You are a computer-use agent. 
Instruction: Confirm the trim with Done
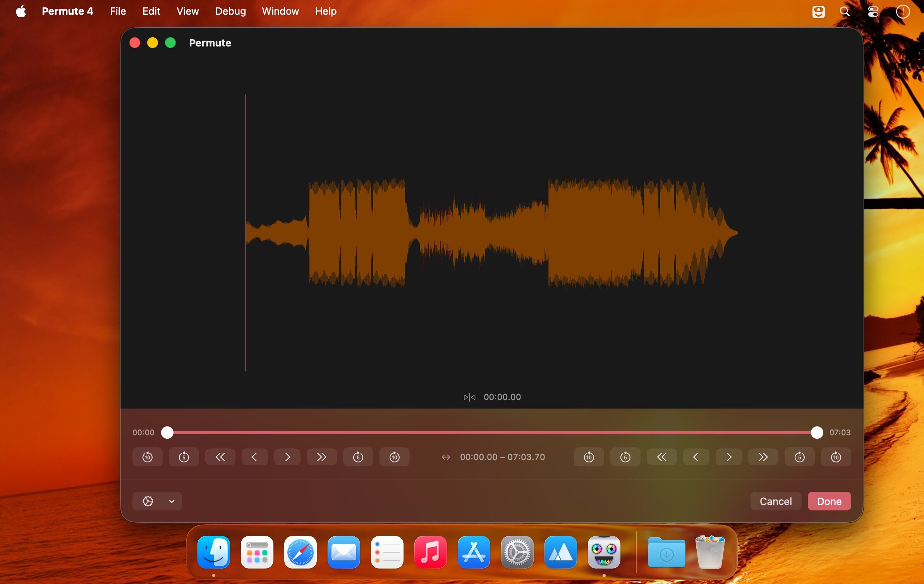click(829, 501)
